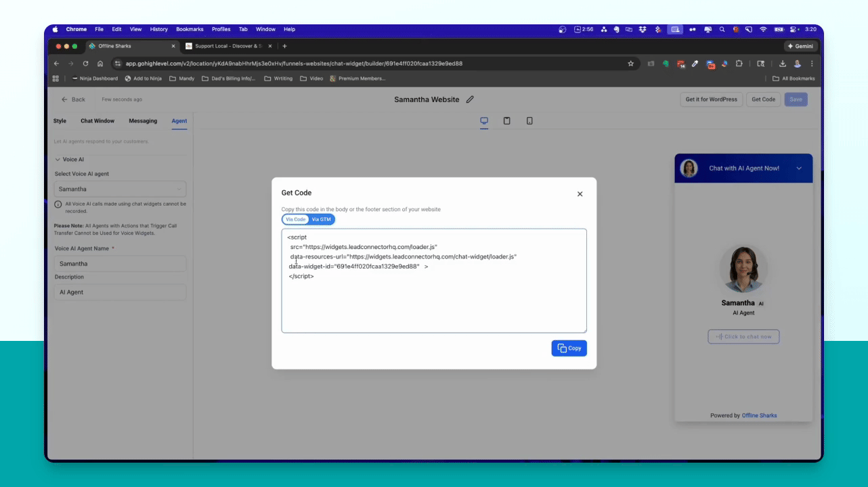
Task: Open Add to Ninja bookmark
Action: pyautogui.click(x=143, y=78)
